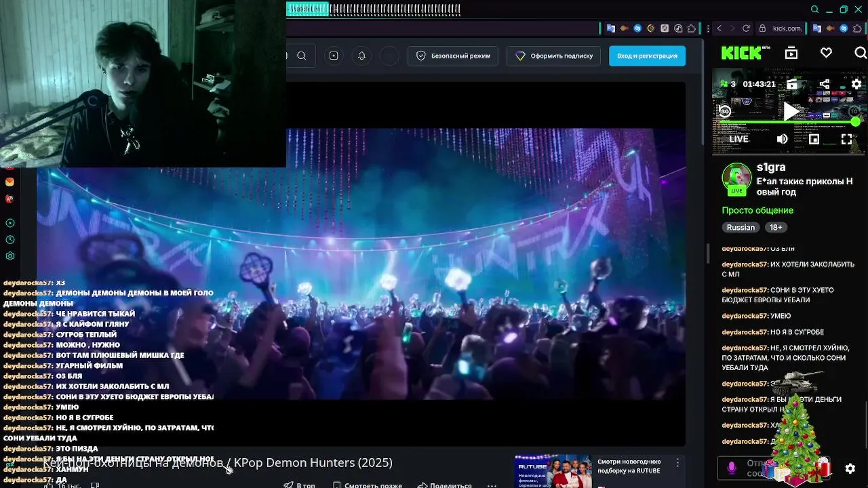Click Смотреть позже watch later button
Screen dimensions: 868x488
(367, 485)
